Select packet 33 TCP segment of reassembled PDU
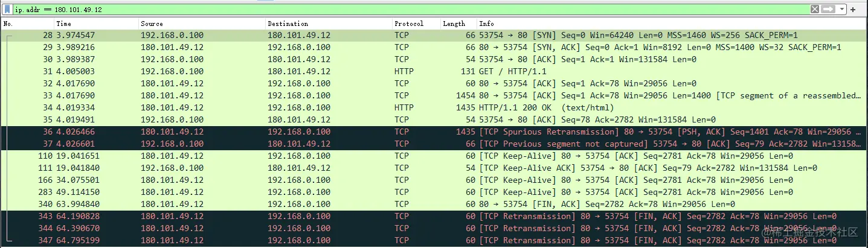This screenshot has height=248, width=868. tap(434, 96)
